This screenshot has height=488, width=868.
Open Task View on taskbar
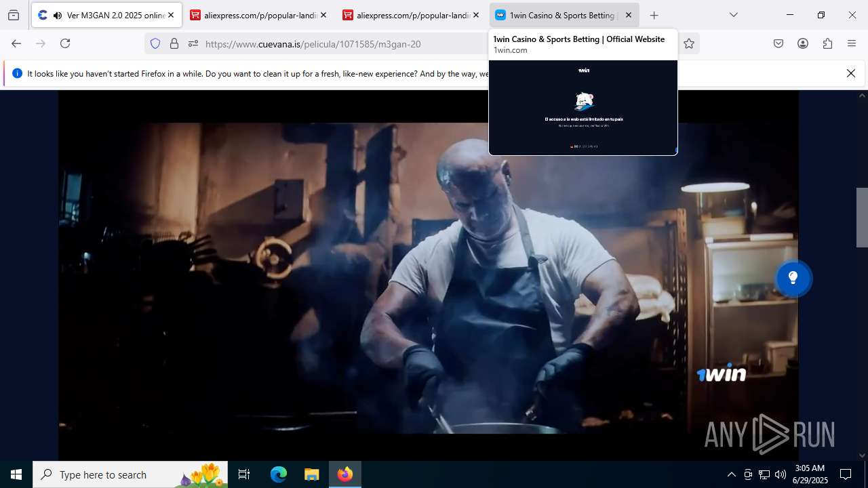click(x=244, y=474)
